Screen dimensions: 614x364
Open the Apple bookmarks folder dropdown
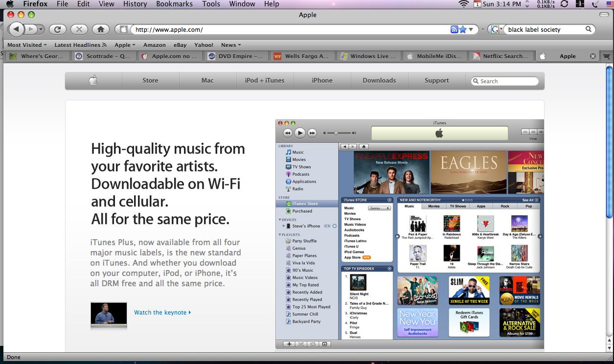(x=125, y=45)
